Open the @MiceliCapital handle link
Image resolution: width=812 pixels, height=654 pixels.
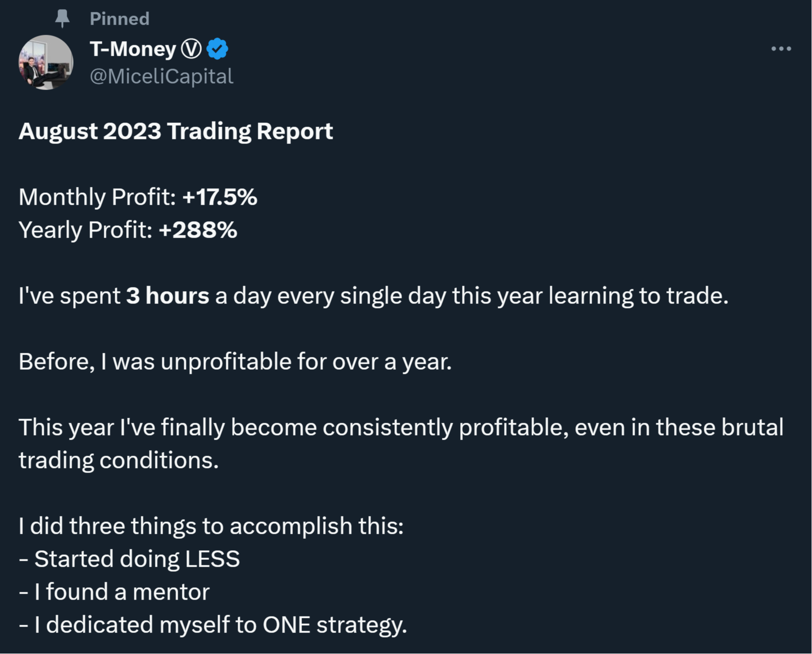(x=161, y=76)
